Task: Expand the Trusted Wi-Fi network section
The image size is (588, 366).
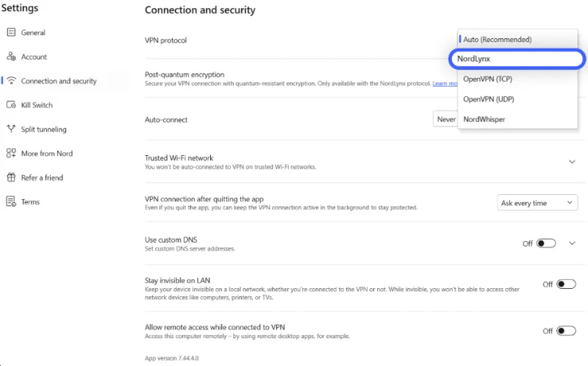Action: 573,162
